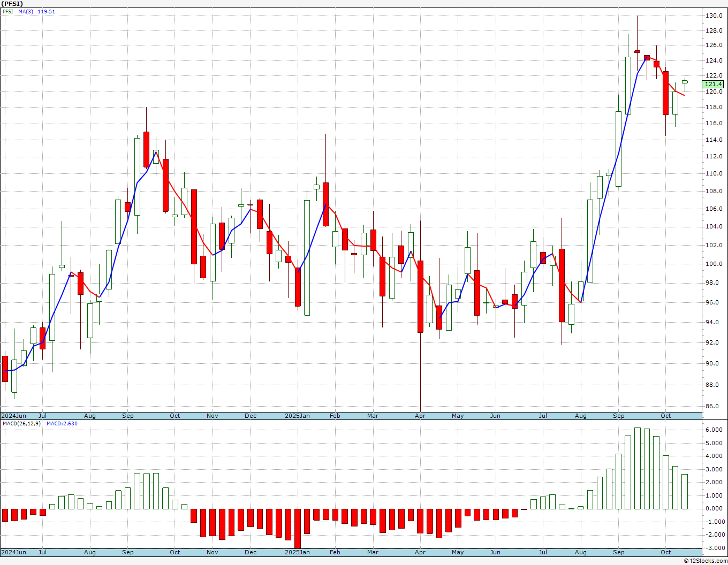
Task: Pick the "102.0" price axis label
Action: point(714,245)
